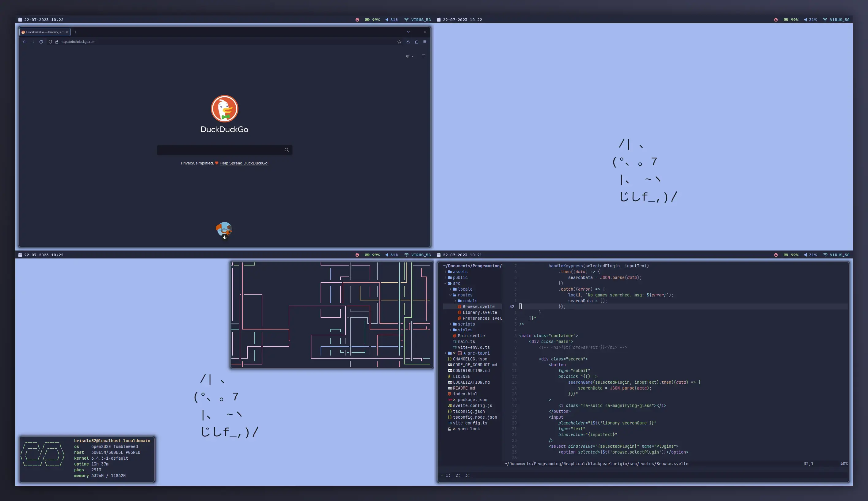
Task: Close the DuckDuckGo tab
Action: click(x=67, y=32)
